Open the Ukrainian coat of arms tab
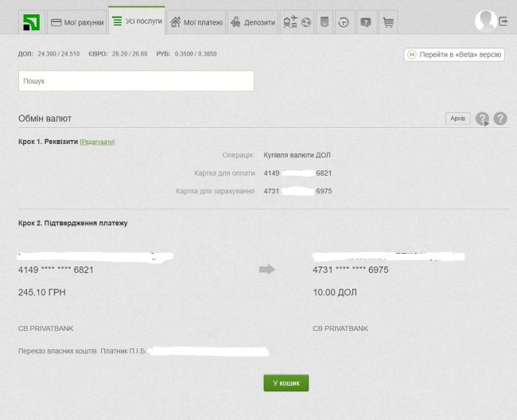This screenshot has height=420, width=517. (325, 22)
